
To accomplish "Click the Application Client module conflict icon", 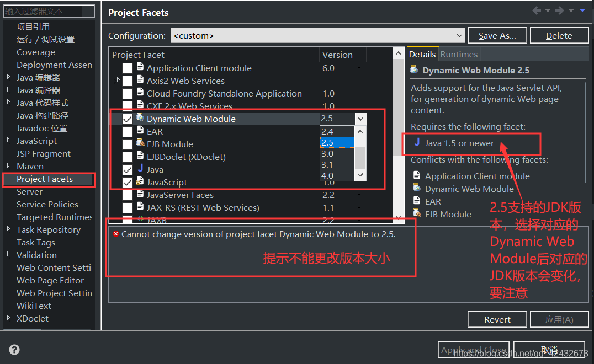I will pos(417,175).
